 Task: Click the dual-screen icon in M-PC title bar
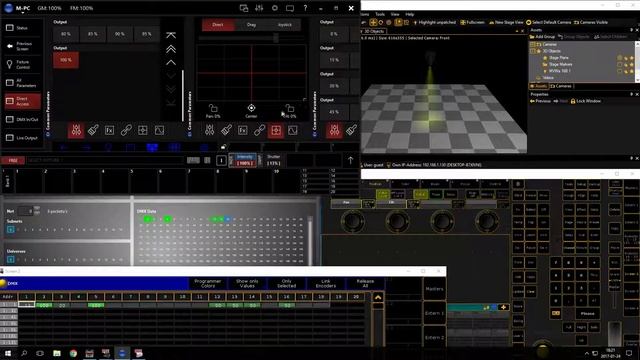(x=244, y=8)
